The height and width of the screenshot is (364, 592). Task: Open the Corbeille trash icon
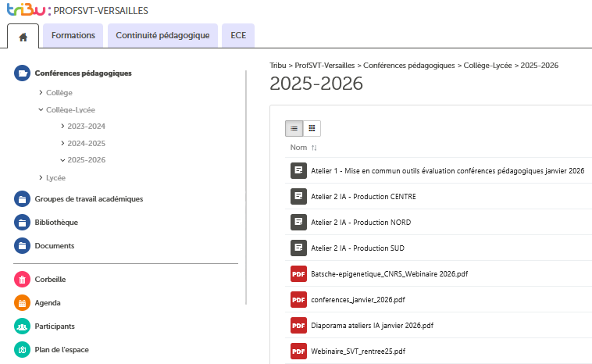coord(22,279)
